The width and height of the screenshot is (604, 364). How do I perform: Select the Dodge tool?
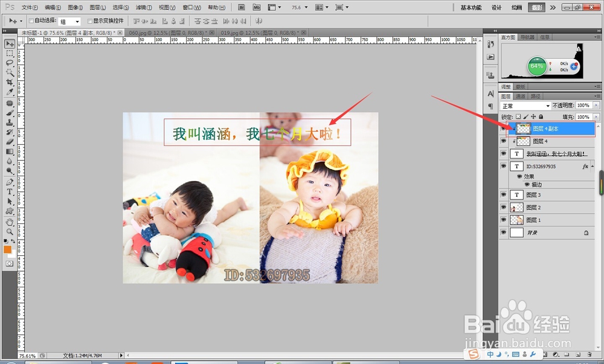tap(10, 170)
